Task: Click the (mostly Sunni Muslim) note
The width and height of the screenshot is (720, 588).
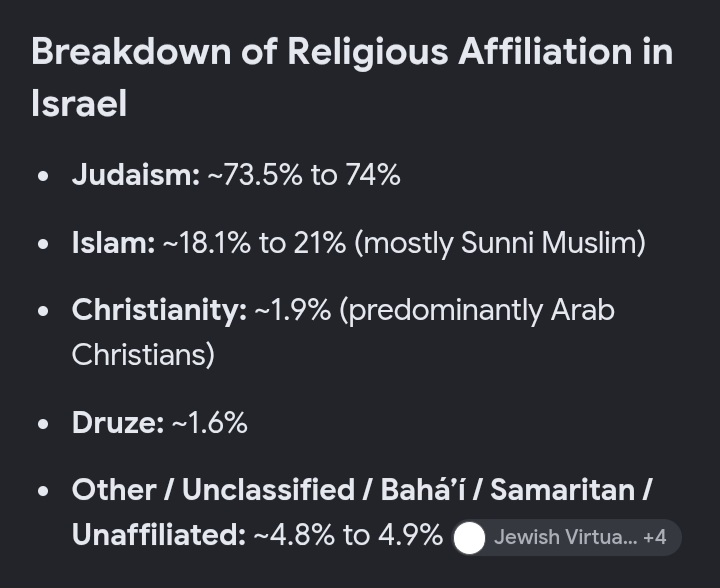Action: (500, 243)
